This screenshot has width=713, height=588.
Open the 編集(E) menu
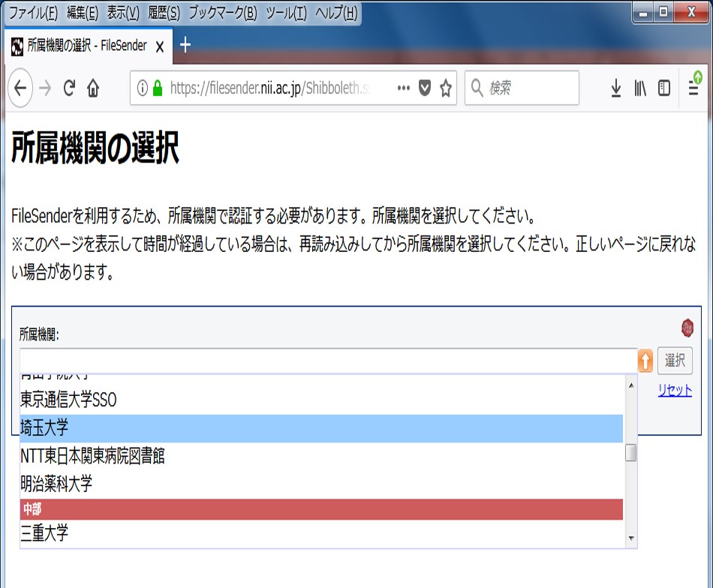coord(83,13)
